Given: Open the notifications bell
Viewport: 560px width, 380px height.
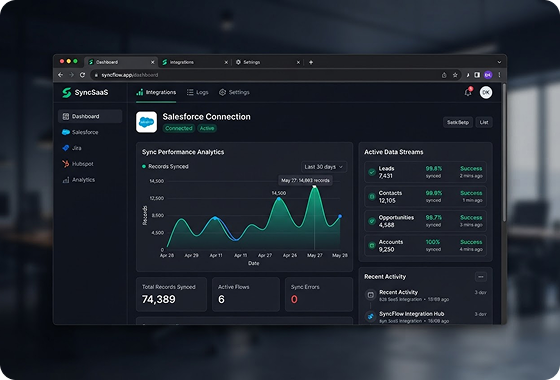Looking at the screenshot, I should tap(468, 92).
